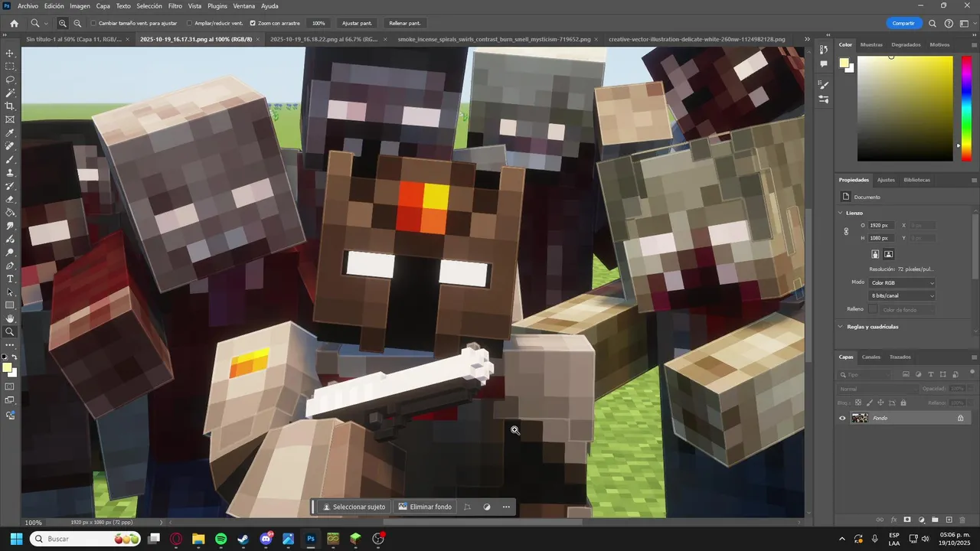Screen dimensions: 980x551
Task: Open the Selección menu
Action: click(149, 5)
